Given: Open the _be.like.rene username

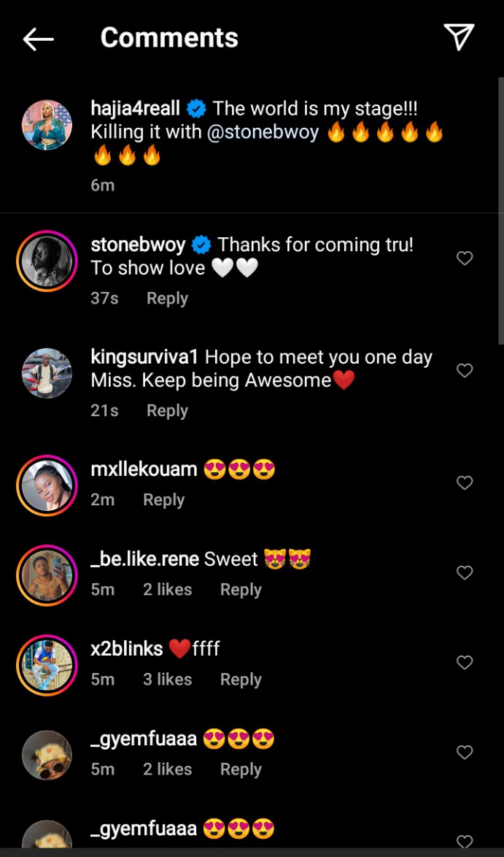Looking at the screenshot, I should [144, 559].
